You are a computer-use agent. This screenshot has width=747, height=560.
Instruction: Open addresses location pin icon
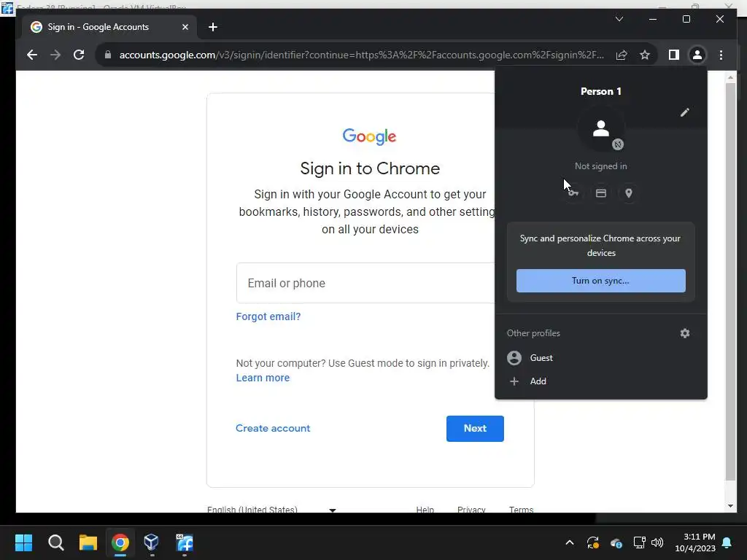[x=628, y=192]
